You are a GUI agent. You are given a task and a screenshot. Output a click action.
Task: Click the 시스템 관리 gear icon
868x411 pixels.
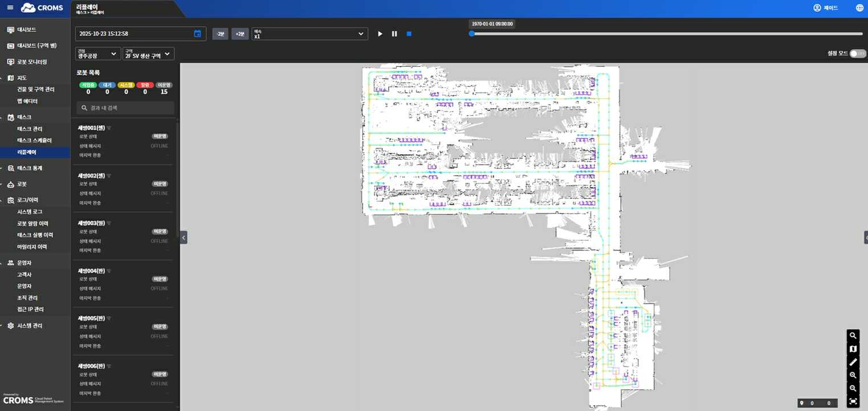(10, 326)
